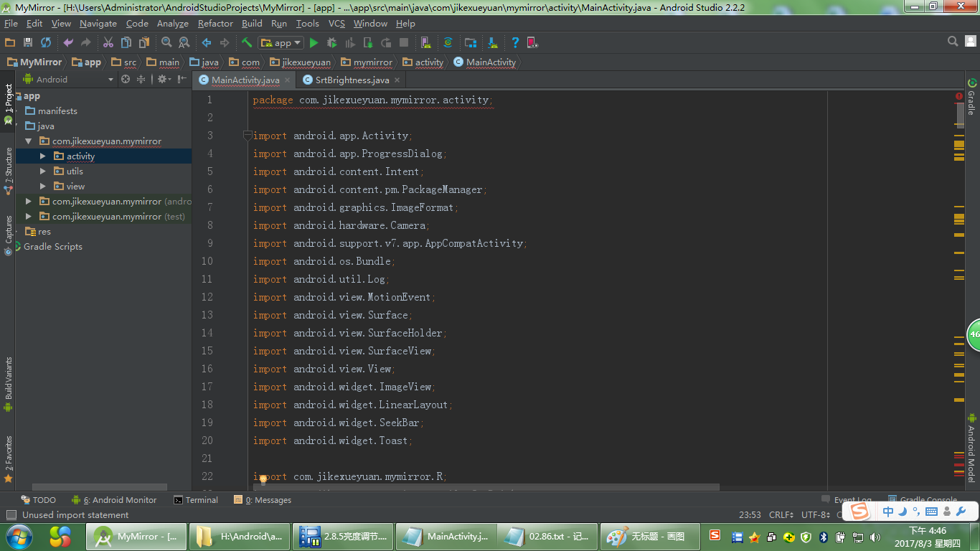
Task: Switch to SrtBrightness.java tab
Action: click(352, 80)
